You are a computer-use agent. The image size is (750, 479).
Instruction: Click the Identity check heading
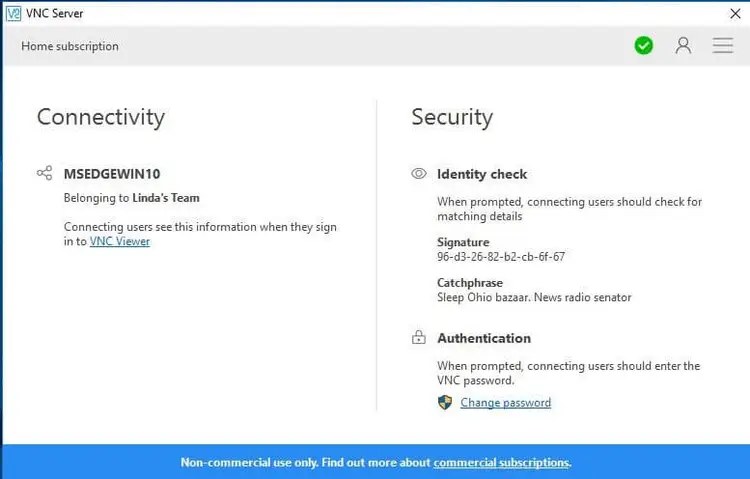[482, 174]
